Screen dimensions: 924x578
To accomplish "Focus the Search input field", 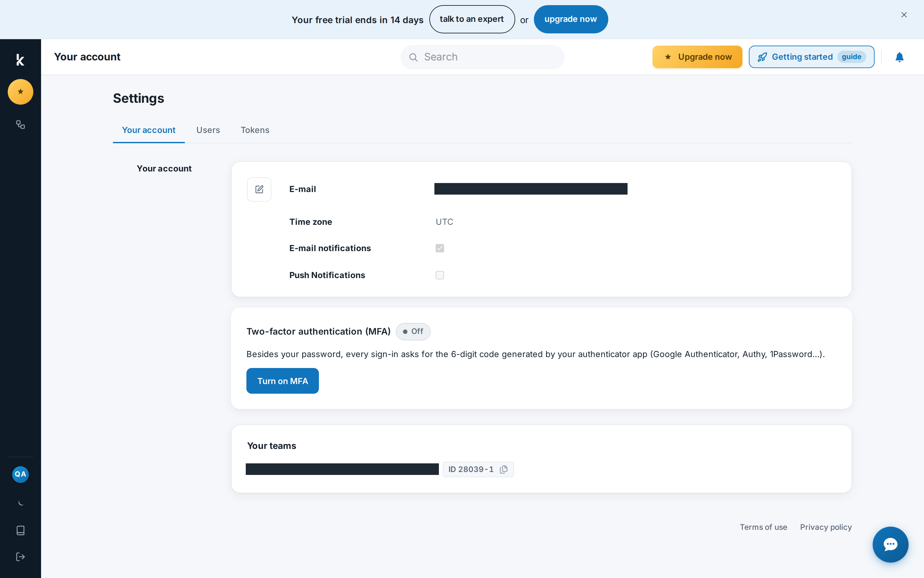I will tap(482, 57).
